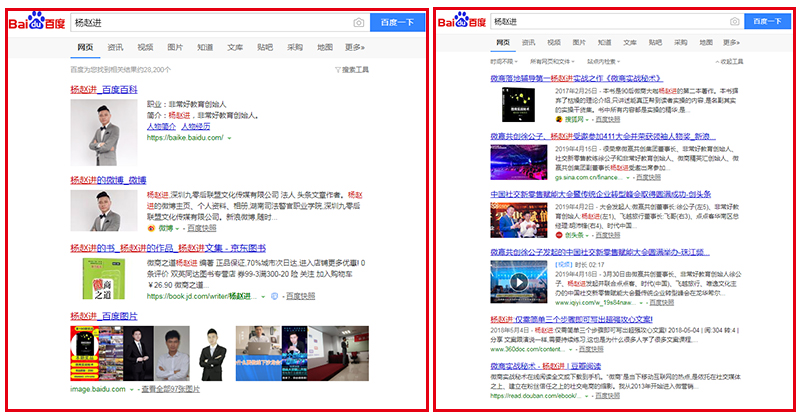Open 更多» tab on left page

355,47
